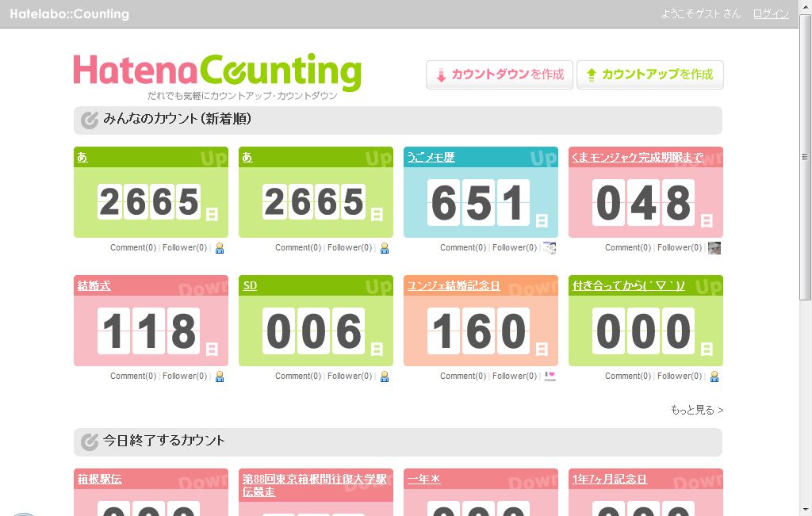The image size is (812, 516).
Task: View followers of the 付き合ってから counter
Action: [680, 376]
